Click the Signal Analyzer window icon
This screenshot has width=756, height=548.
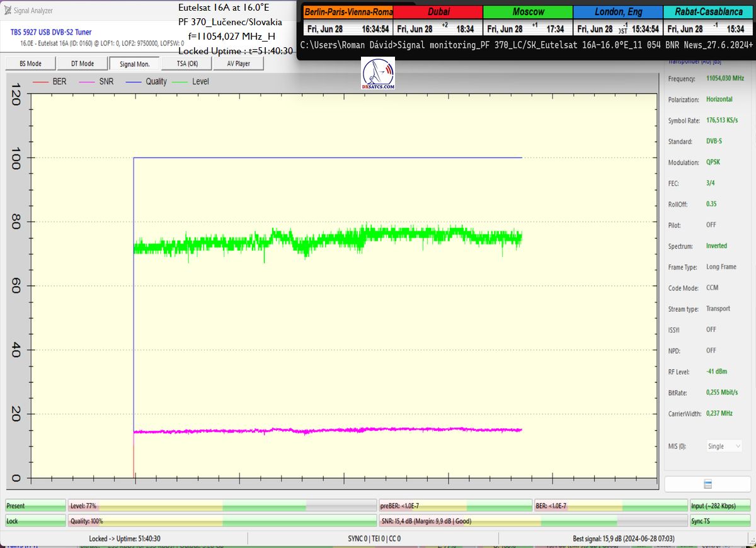(8, 10)
